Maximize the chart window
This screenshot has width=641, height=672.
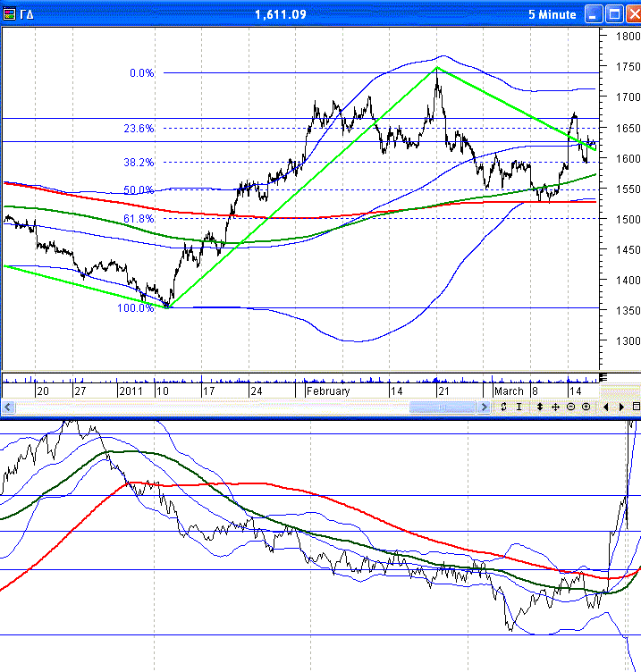click(x=613, y=14)
